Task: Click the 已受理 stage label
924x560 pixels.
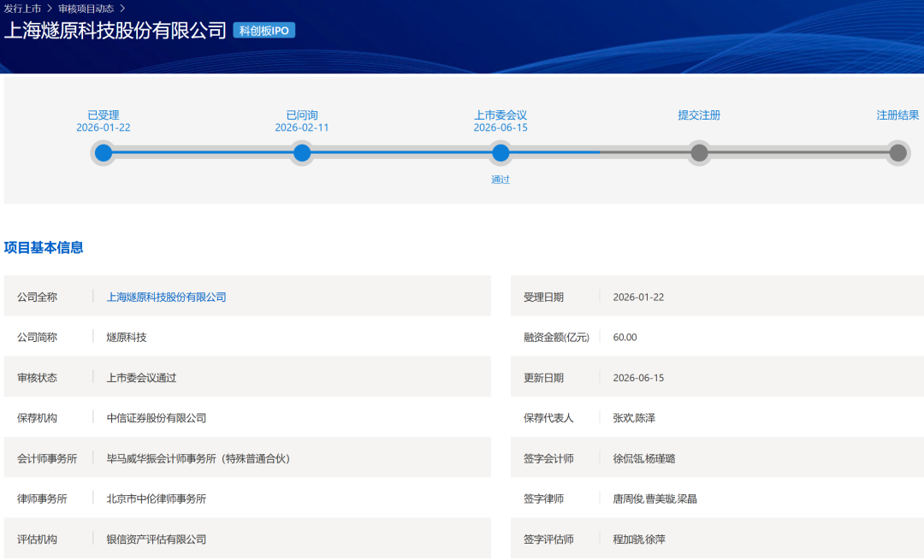Action: (x=104, y=115)
